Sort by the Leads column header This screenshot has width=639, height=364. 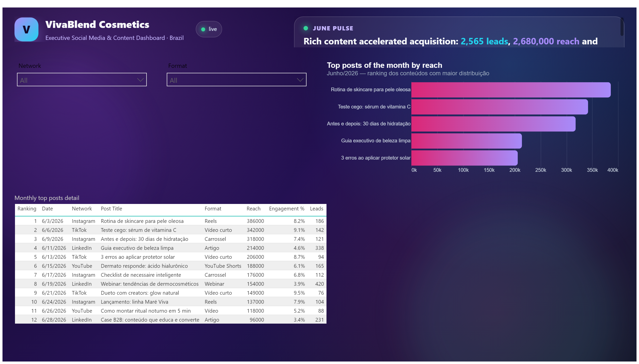pyautogui.click(x=316, y=209)
